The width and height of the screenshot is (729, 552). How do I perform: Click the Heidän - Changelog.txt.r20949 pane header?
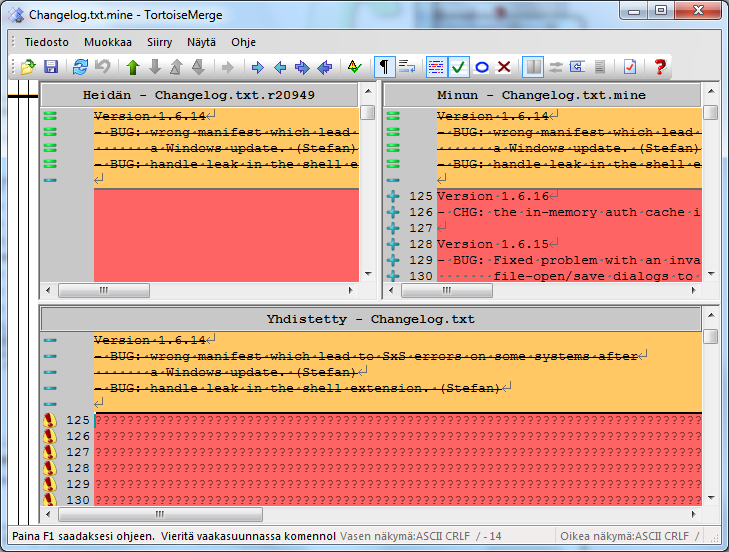[199, 95]
